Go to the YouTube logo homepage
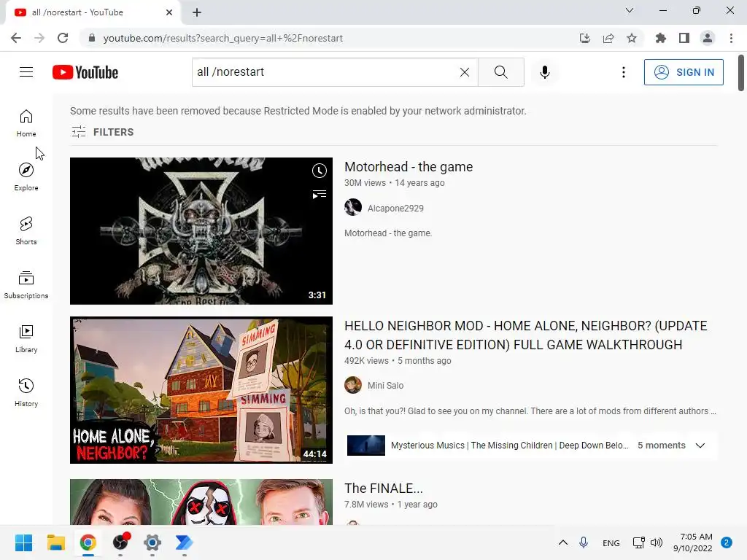 click(x=85, y=72)
